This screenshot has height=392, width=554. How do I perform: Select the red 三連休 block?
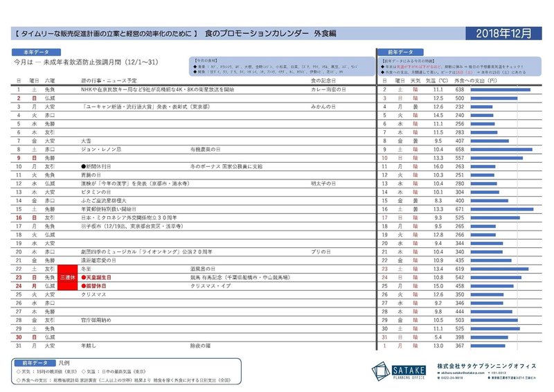pyautogui.click(x=67, y=278)
